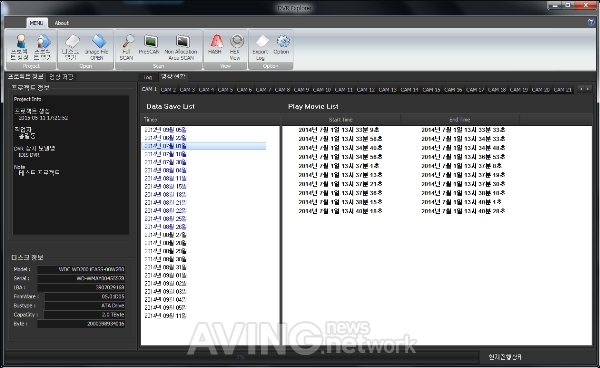Switch to CAM 21 tab

(x=562, y=90)
